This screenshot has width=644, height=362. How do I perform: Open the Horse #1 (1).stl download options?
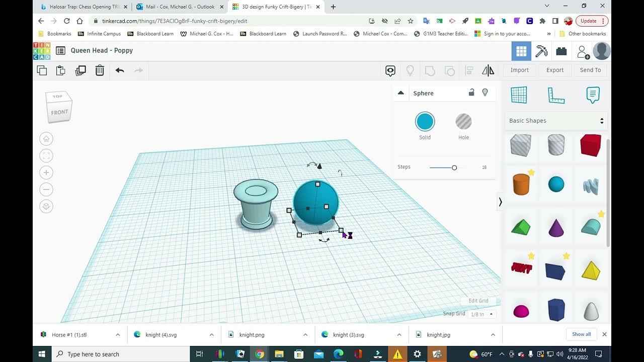(118, 334)
